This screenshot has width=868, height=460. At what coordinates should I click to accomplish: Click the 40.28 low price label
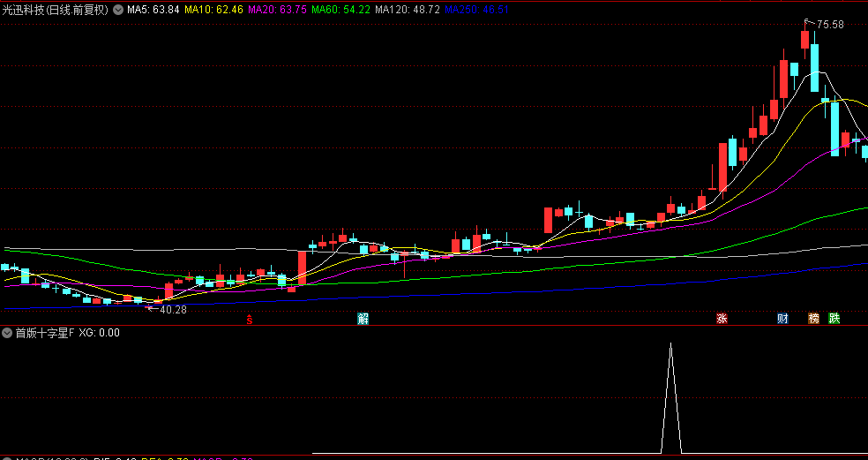pyautogui.click(x=173, y=310)
